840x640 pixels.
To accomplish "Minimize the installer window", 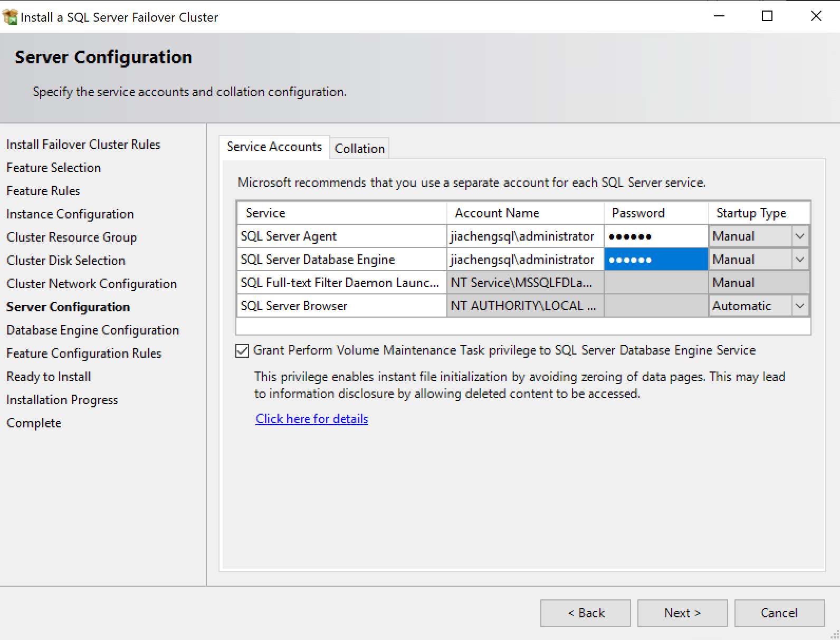I will pos(719,16).
